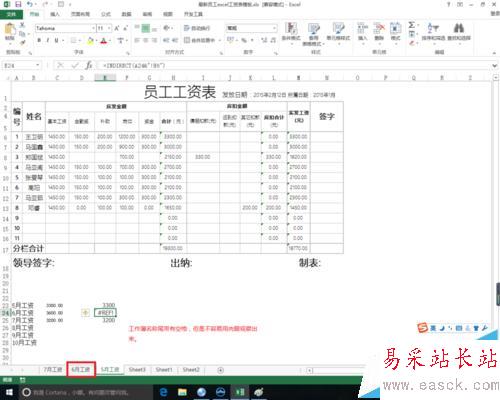Screen dimensions: 500x400
Task: Open the green File tab
Action: click(12, 14)
